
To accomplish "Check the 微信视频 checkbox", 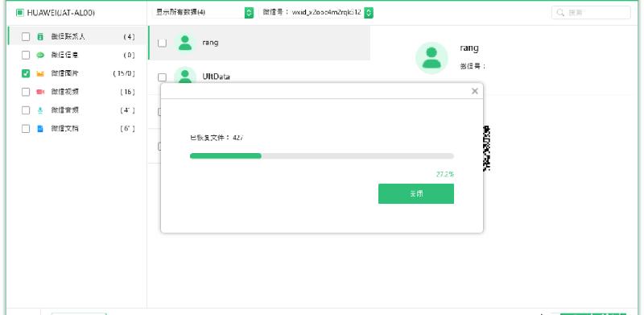I will (26, 92).
